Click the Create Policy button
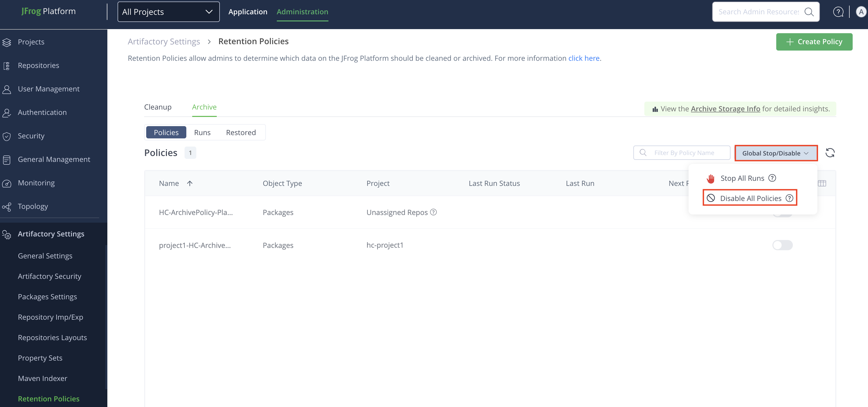 (814, 42)
